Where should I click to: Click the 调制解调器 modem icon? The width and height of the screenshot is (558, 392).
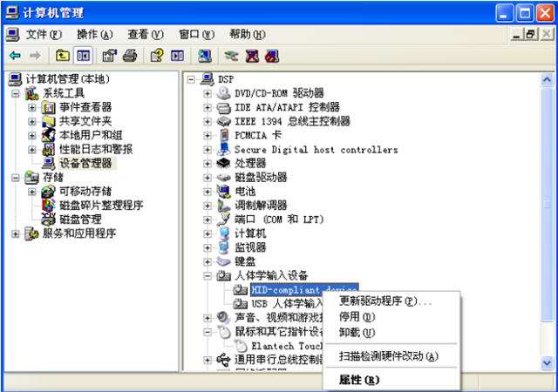pyautogui.click(x=224, y=206)
